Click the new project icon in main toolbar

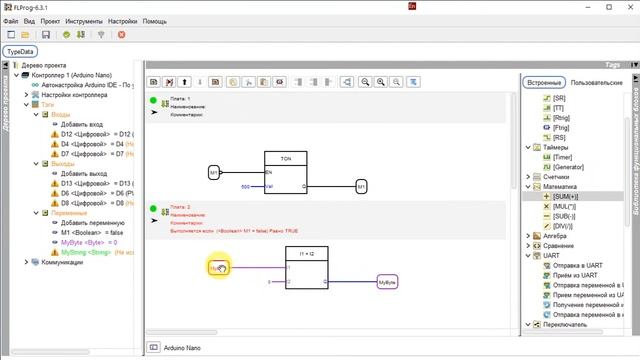click(x=11, y=35)
